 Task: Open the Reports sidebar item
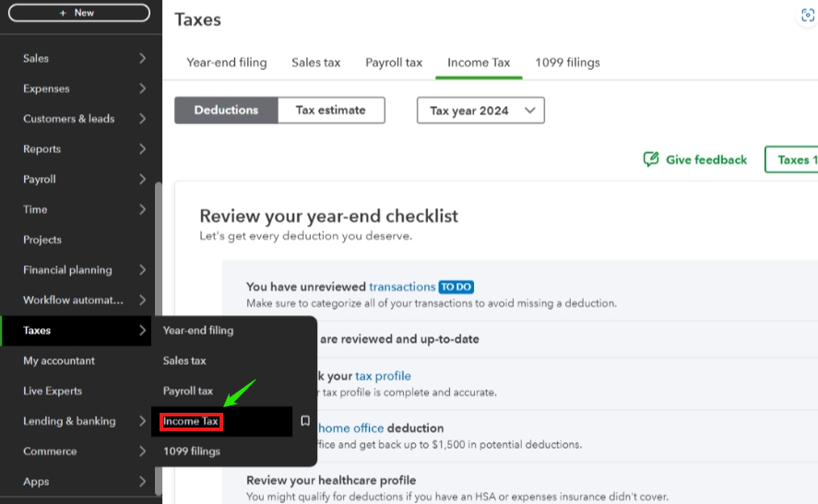pyautogui.click(x=41, y=149)
